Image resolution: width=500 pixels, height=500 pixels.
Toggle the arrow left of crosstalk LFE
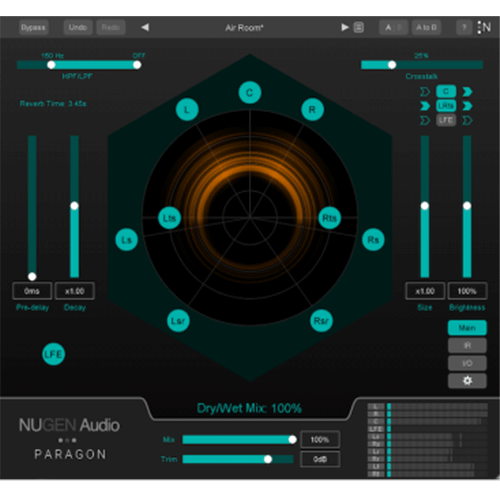pos(425,120)
